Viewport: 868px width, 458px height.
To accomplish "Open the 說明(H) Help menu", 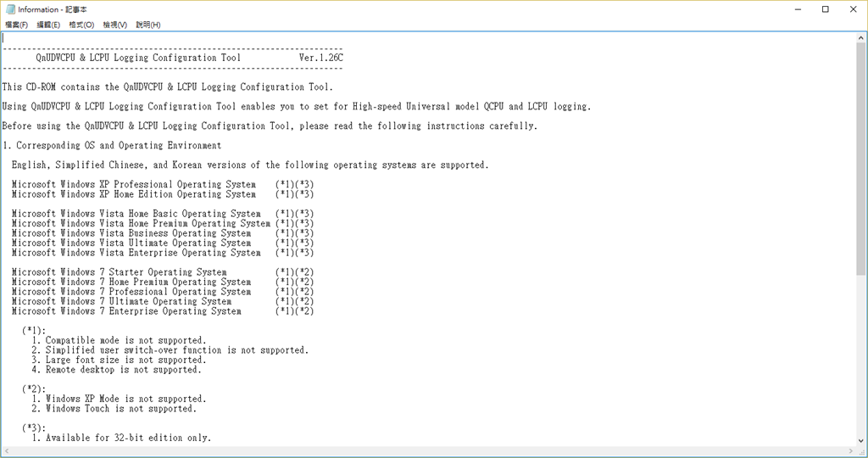I will click(x=147, y=25).
